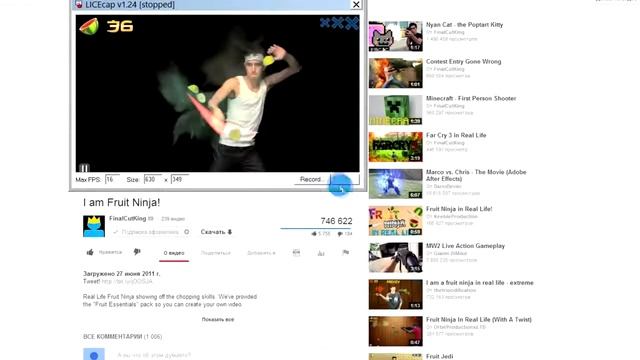Viewport: 640px width, 360px height.
Task: Open Minecraft First Person Shooter thumbnail
Action: 396,110
